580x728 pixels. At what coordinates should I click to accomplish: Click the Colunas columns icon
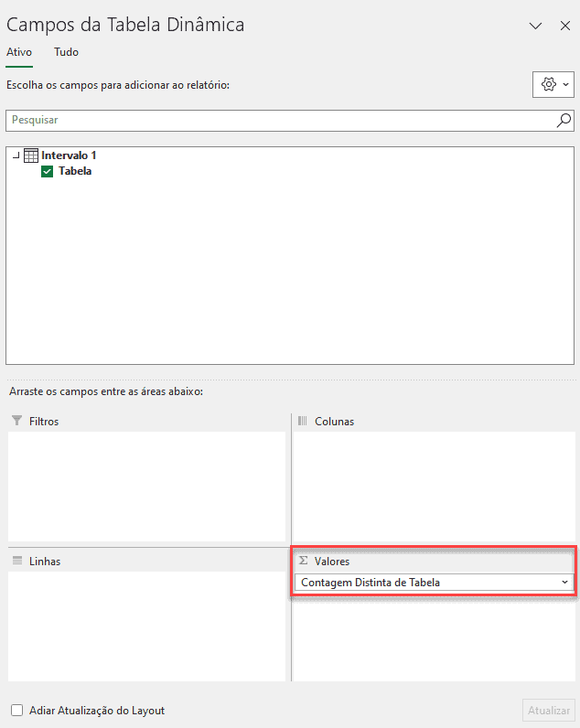point(302,421)
